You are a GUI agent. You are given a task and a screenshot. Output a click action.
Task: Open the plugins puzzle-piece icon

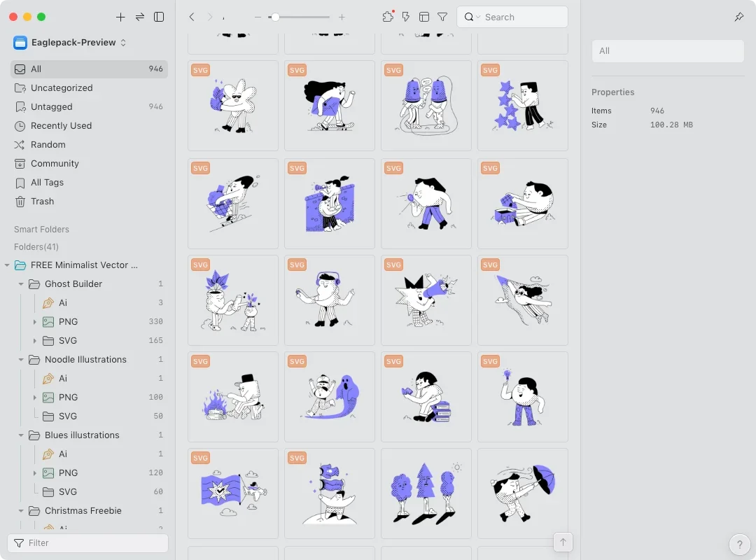click(388, 17)
